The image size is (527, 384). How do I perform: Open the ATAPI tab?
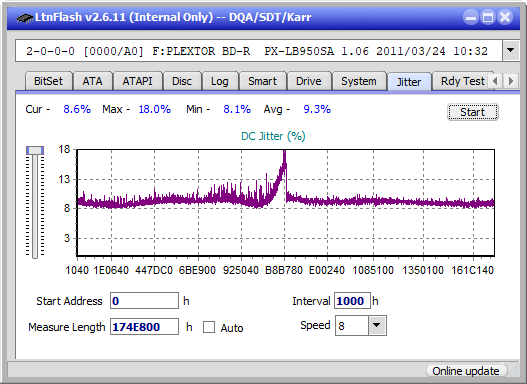(x=137, y=81)
